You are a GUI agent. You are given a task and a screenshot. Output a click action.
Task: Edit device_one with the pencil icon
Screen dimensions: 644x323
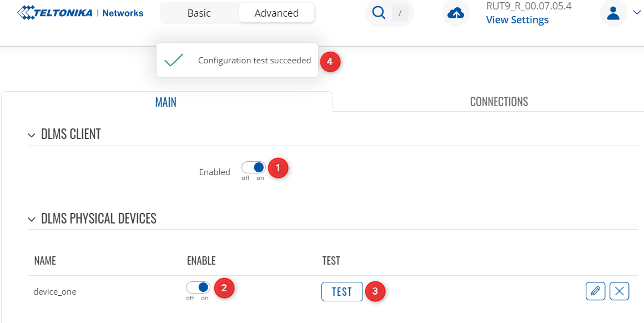(595, 291)
